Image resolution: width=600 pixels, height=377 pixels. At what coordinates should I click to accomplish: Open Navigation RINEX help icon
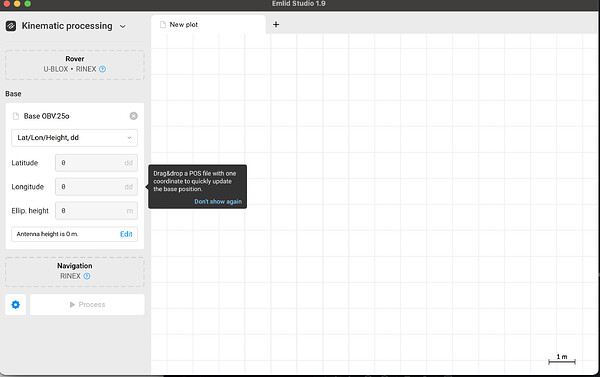[x=87, y=276]
